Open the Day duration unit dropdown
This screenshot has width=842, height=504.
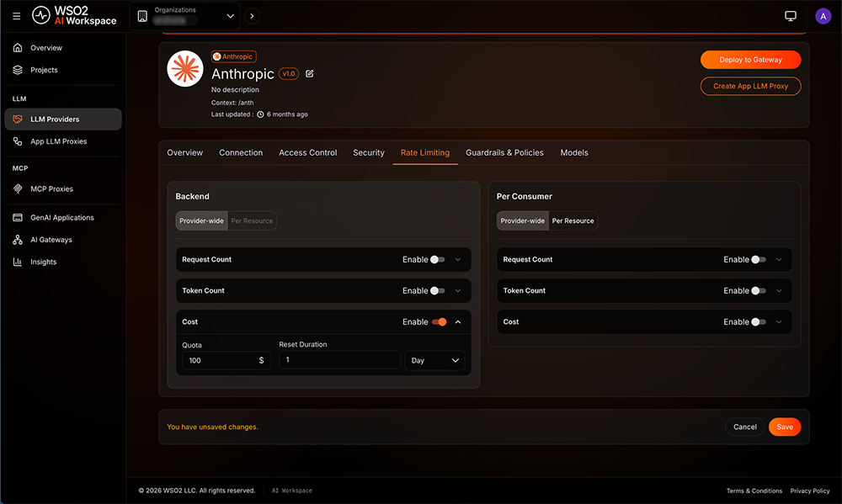[434, 360]
